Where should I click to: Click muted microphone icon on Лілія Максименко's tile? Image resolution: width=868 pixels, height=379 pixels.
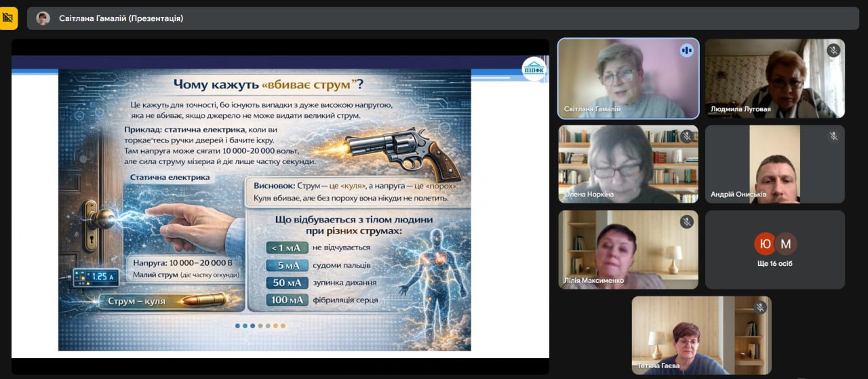click(x=686, y=222)
